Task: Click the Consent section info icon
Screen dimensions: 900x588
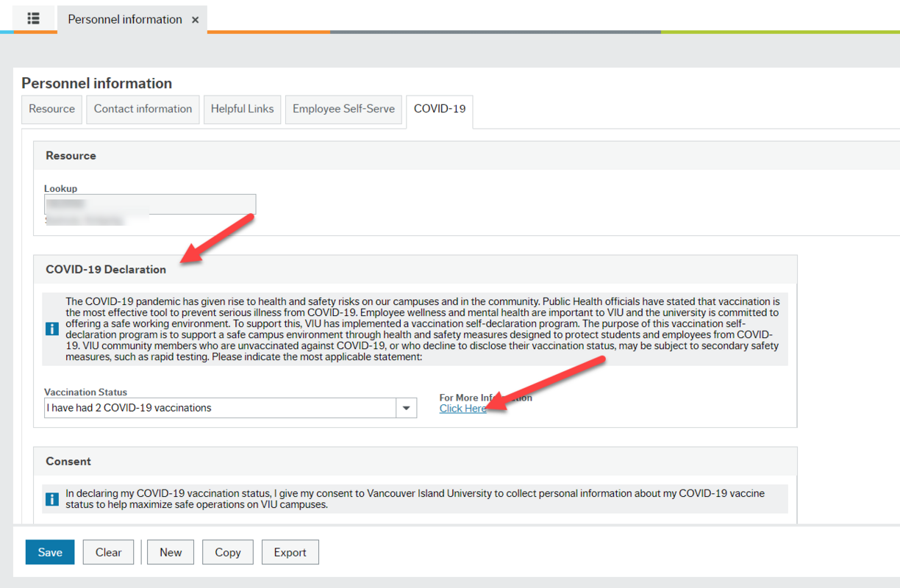Action: tap(51, 498)
